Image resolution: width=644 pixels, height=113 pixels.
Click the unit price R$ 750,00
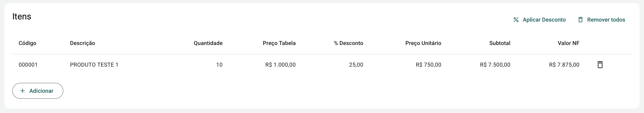tap(428, 65)
